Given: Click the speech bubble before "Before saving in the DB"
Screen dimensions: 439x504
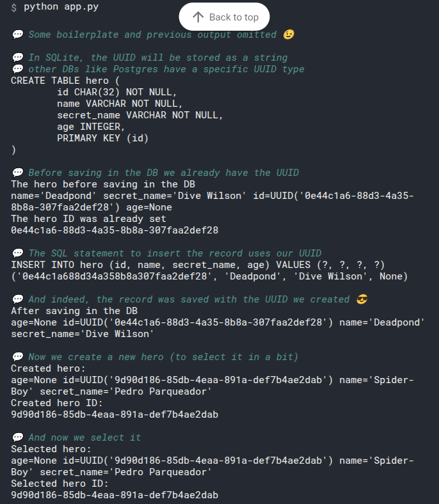Looking at the screenshot, I should (x=17, y=173).
